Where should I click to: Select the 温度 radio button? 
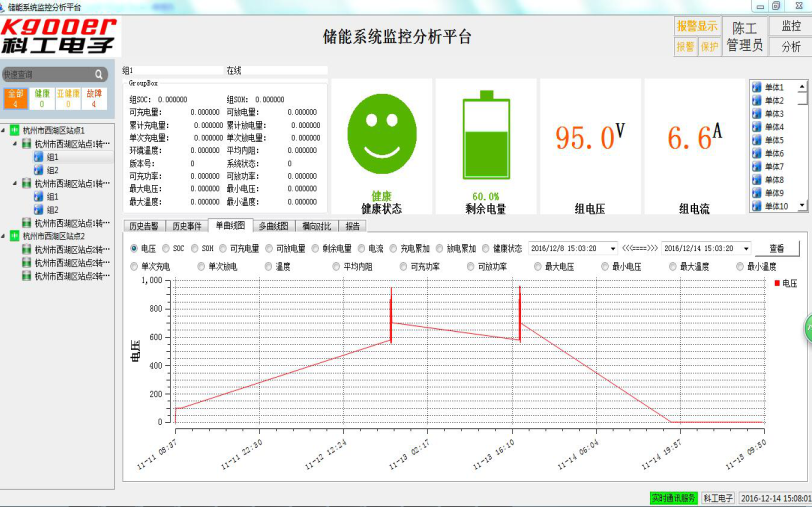(x=267, y=267)
